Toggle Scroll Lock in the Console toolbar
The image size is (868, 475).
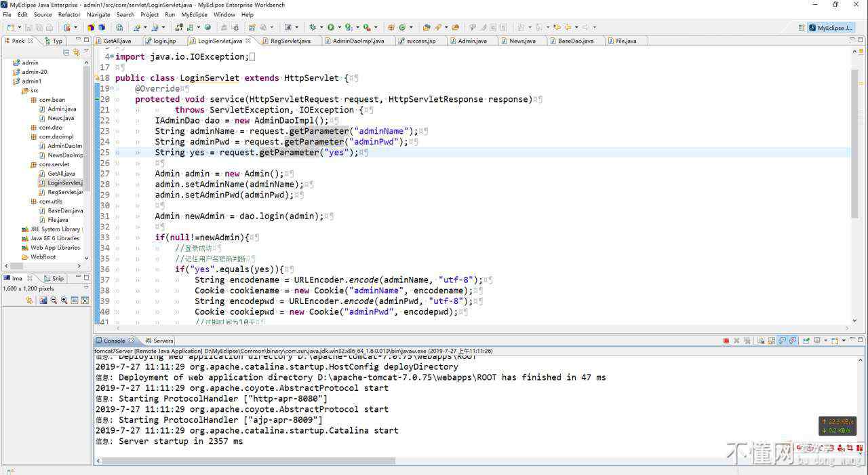click(x=771, y=341)
